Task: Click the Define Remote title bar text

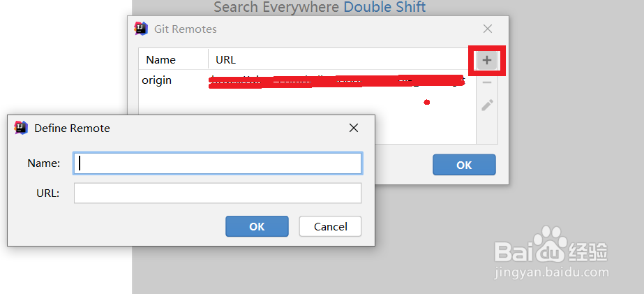Action: 73,128
